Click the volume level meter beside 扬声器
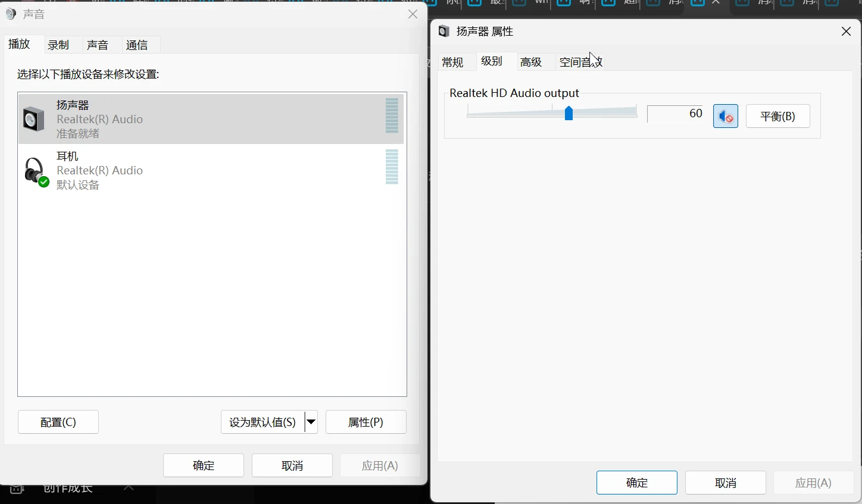Screen dimensions: 862x504 (x=391, y=118)
